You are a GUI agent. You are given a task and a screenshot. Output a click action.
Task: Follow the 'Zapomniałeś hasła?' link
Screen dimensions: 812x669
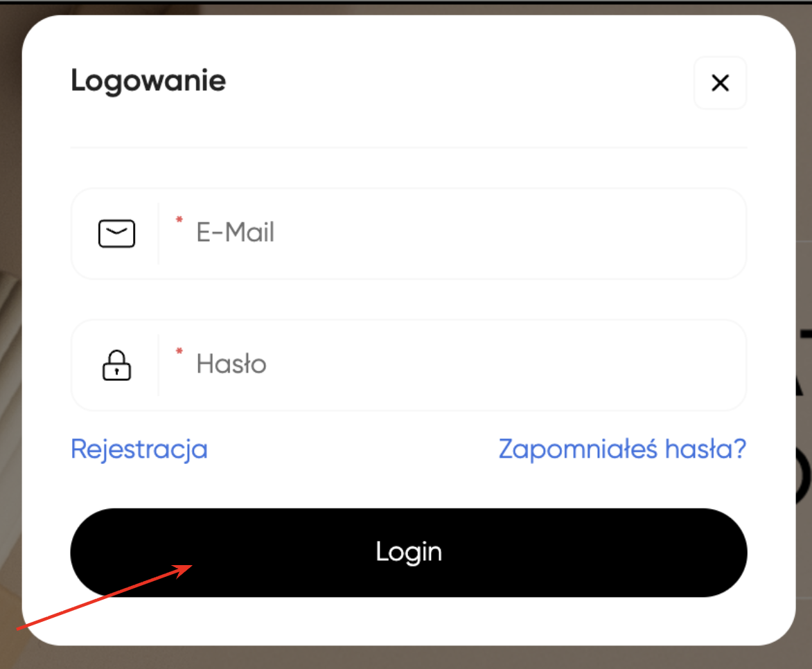(x=622, y=448)
